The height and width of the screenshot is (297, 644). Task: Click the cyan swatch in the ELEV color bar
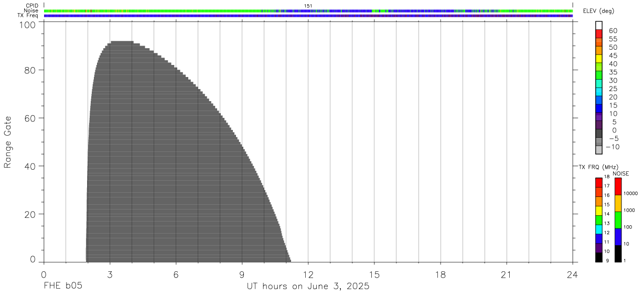coord(599,92)
